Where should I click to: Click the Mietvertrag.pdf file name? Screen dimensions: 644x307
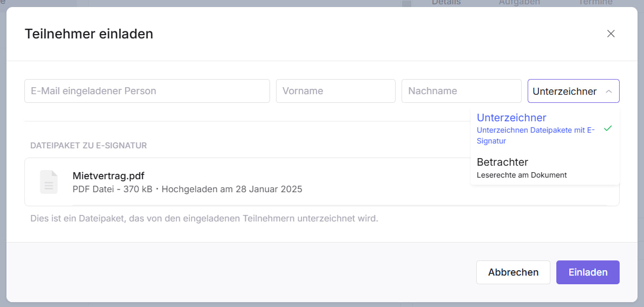coord(108,175)
